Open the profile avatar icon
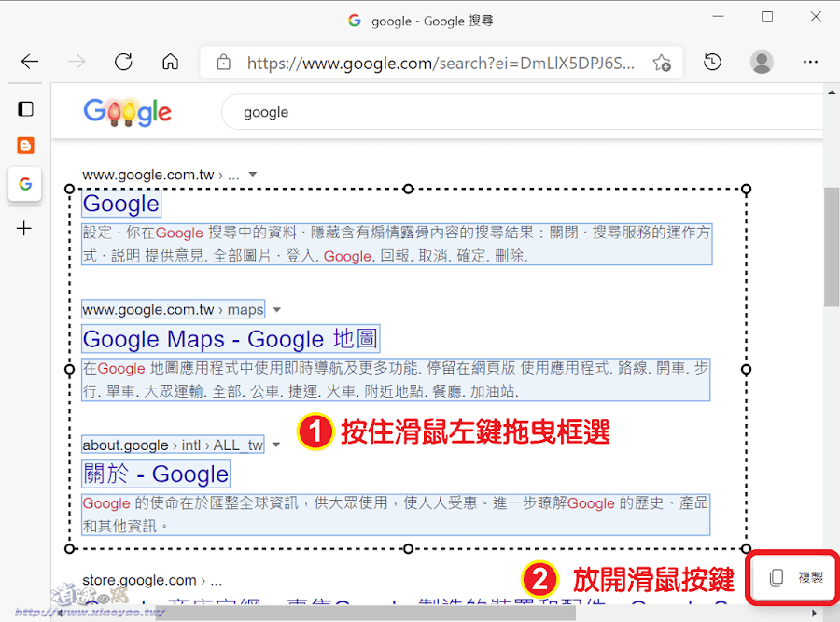The height and width of the screenshot is (622, 840). pyautogui.click(x=763, y=62)
